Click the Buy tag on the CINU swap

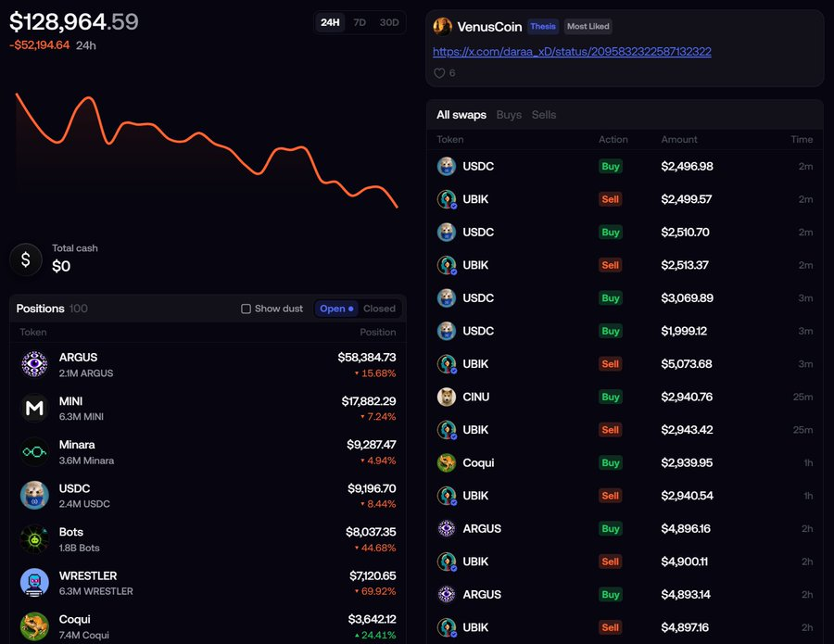(610, 398)
